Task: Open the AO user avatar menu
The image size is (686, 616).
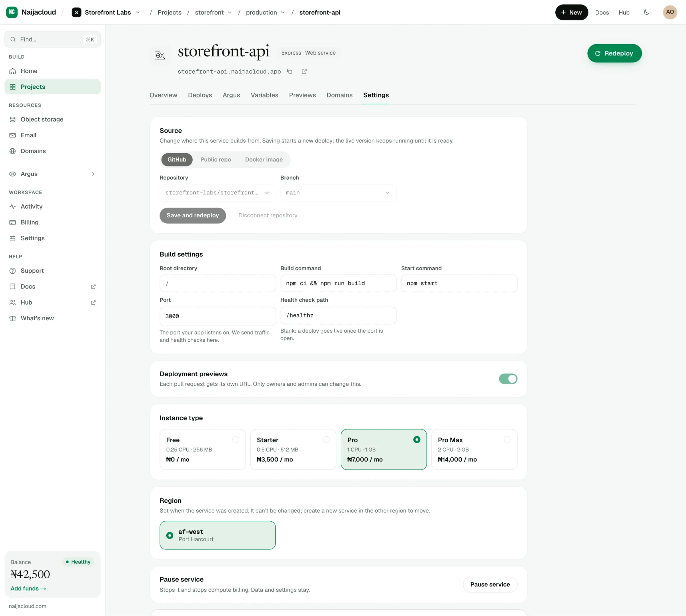Action: click(x=670, y=12)
